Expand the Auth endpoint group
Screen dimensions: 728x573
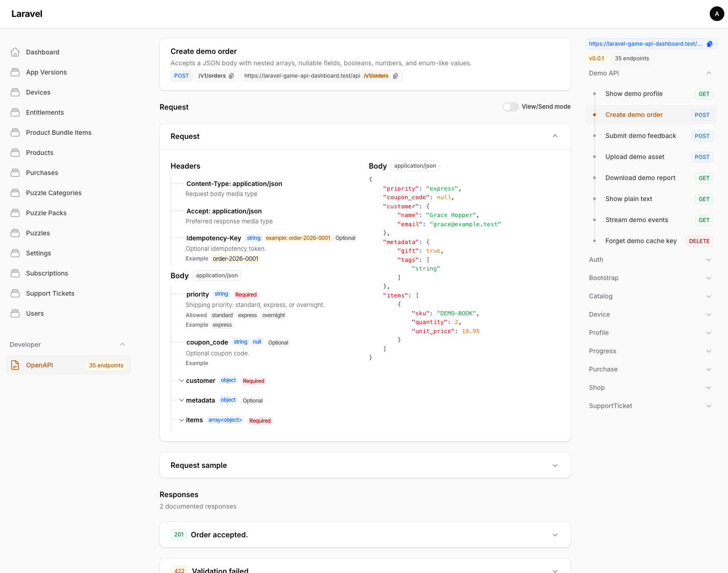(709, 260)
